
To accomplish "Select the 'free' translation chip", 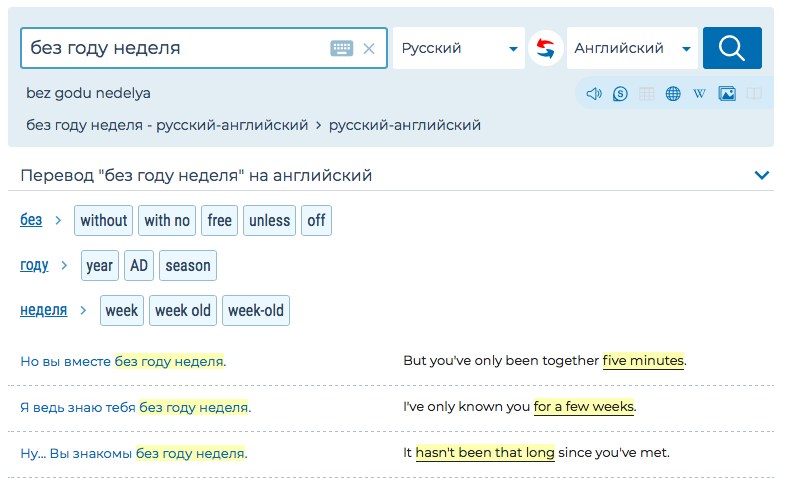I will point(219,220).
